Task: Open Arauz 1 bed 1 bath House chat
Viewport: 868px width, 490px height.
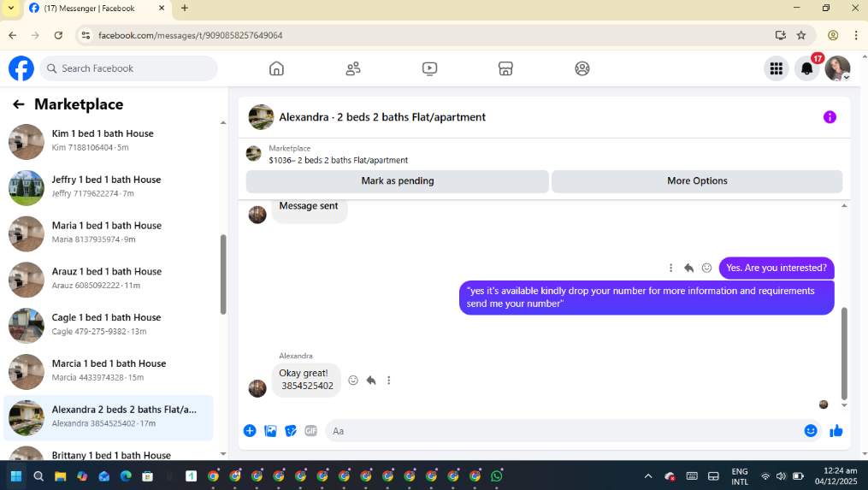Action: (x=109, y=279)
